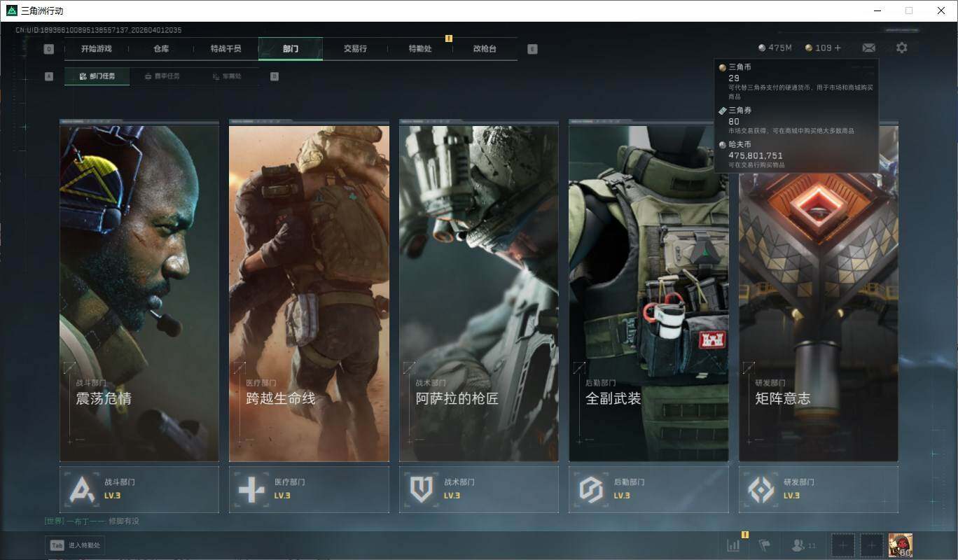The height and width of the screenshot is (560, 958).
Task: Open the mail envelope icon
Action: point(868,48)
